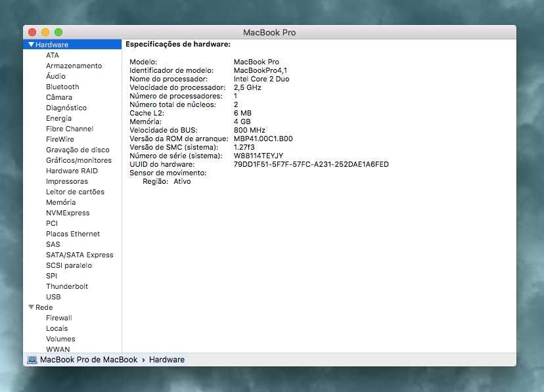Click the 'Sensor de movimento:' label
This screenshot has height=392, width=544.
pos(168,173)
